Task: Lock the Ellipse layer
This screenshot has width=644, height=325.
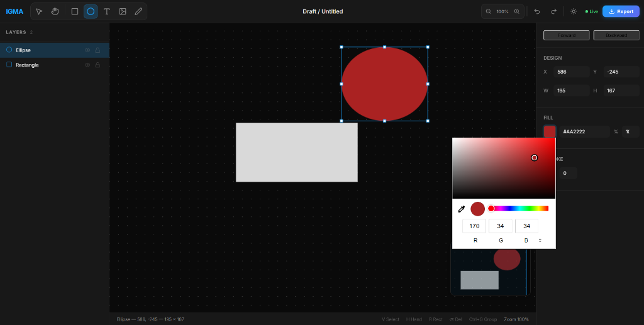Action: (x=97, y=50)
